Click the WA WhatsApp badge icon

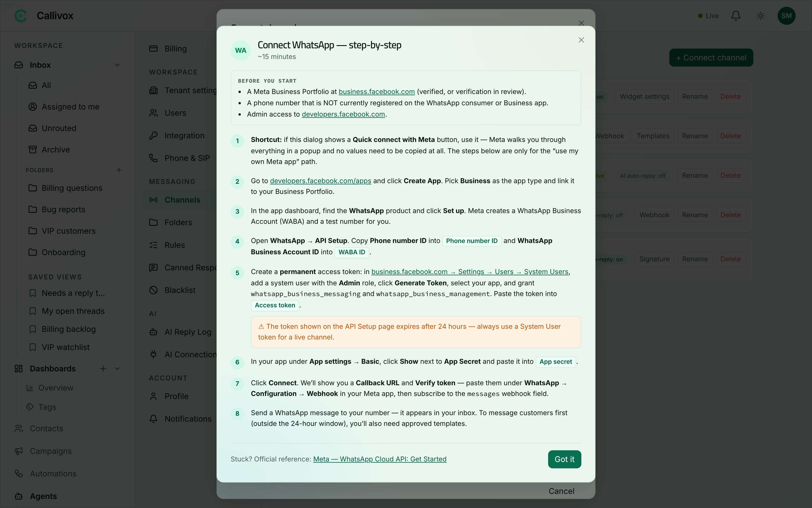240,51
